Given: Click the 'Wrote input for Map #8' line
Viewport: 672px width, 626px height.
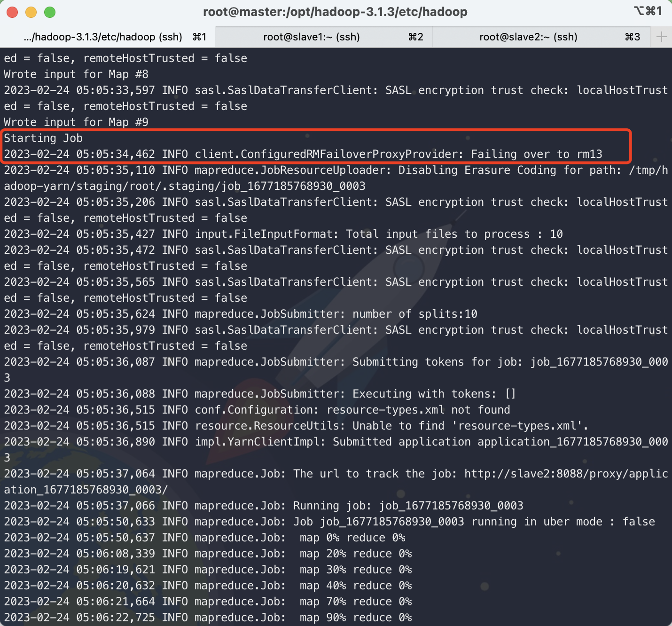Looking at the screenshot, I should click(x=76, y=74).
